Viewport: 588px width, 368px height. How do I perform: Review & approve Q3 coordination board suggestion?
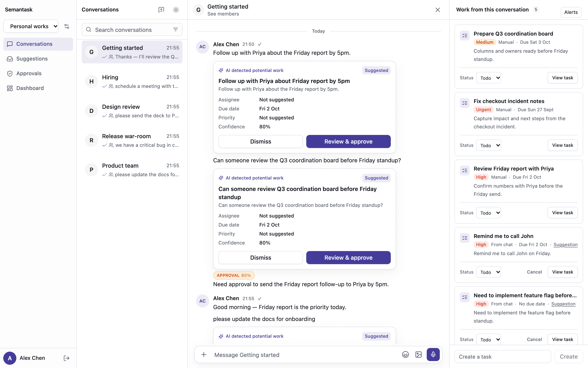pyautogui.click(x=348, y=258)
